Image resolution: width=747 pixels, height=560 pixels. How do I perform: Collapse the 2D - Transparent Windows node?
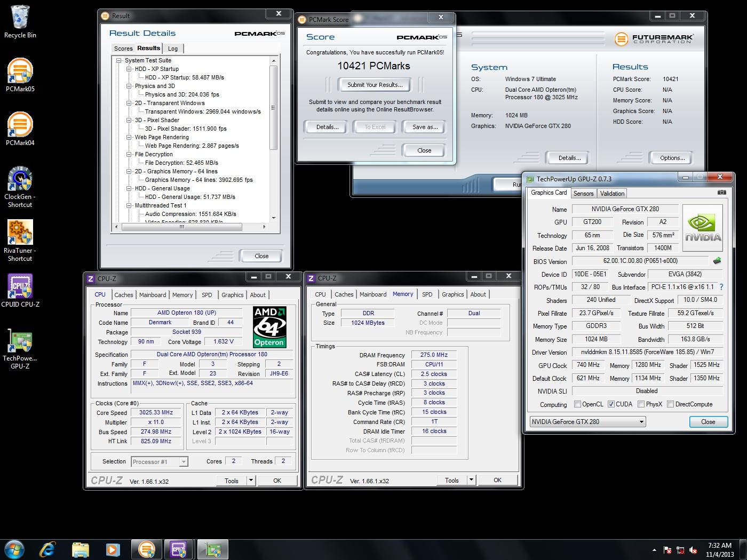click(x=129, y=103)
